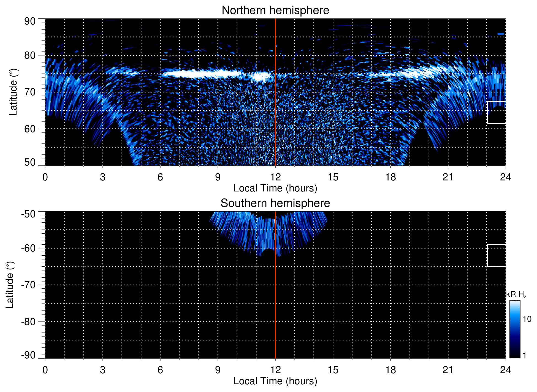This screenshot has width=537, height=392.
Task: Click the bottom Local Time (hours) axis label
Action: click(275, 381)
